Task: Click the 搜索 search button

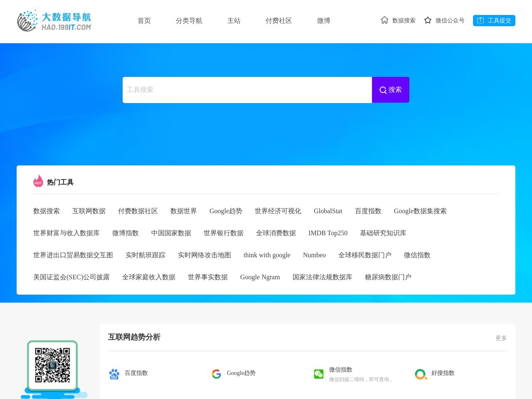Action: point(391,90)
